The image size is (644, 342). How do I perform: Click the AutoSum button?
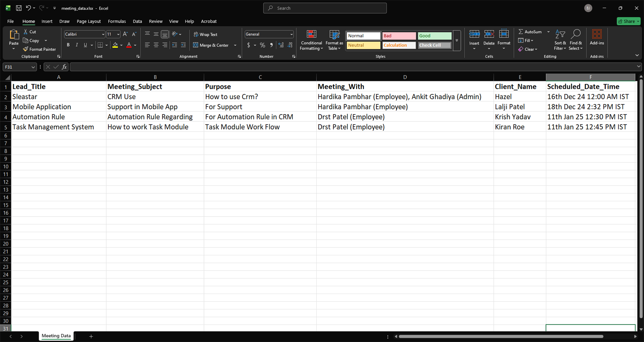[x=530, y=32]
